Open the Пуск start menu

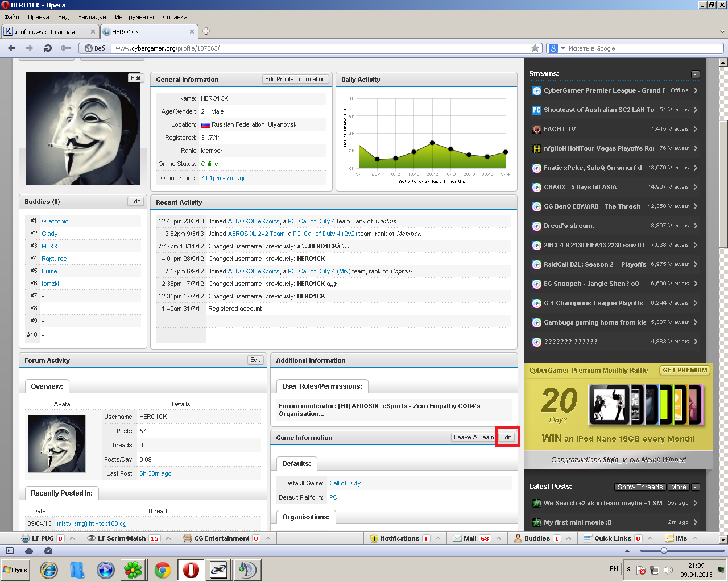tap(15, 570)
